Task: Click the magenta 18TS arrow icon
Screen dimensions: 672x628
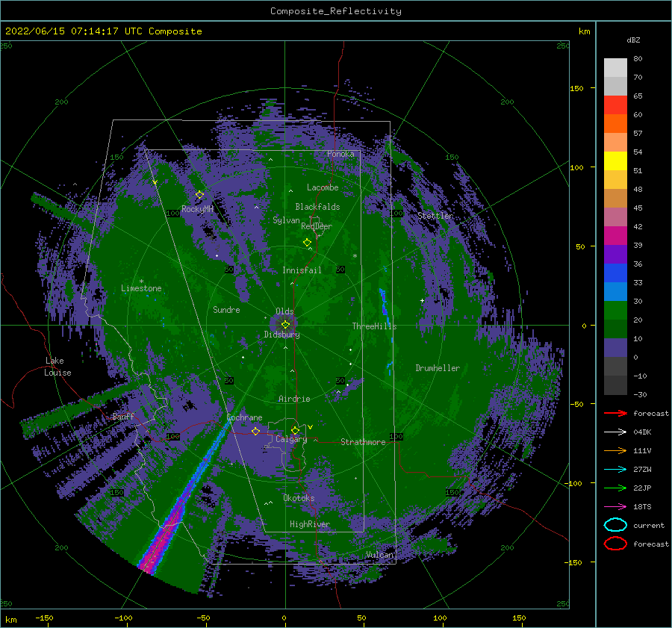Action: (615, 507)
